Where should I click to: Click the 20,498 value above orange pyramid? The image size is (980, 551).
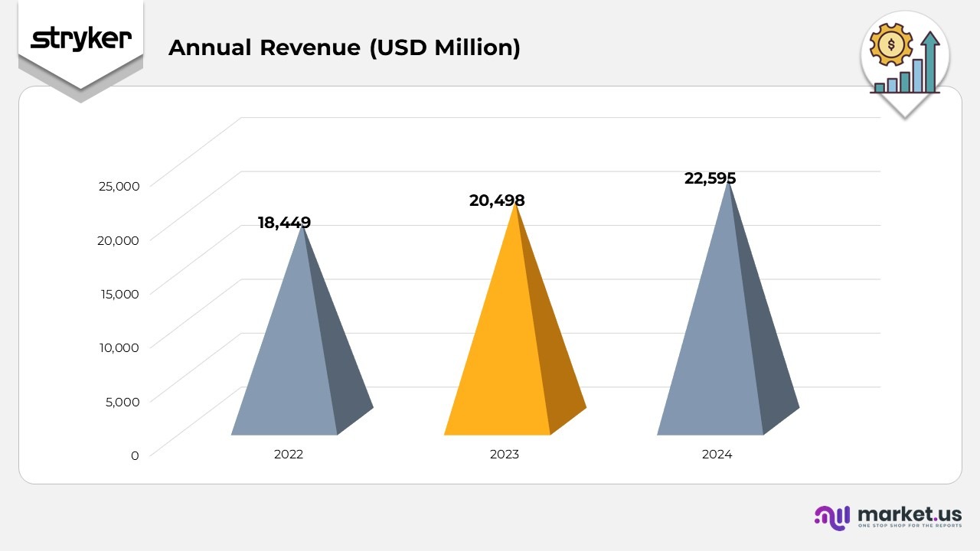click(498, 201)
